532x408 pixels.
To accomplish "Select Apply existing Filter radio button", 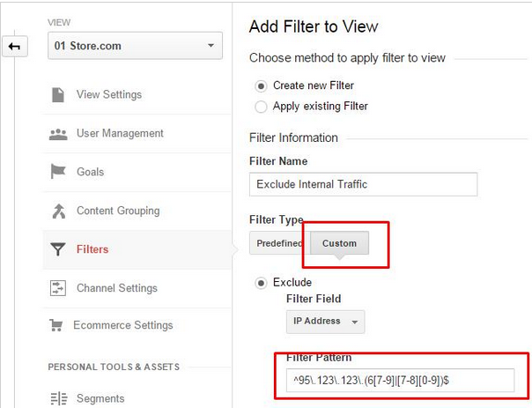I will [x=261, y=107].
